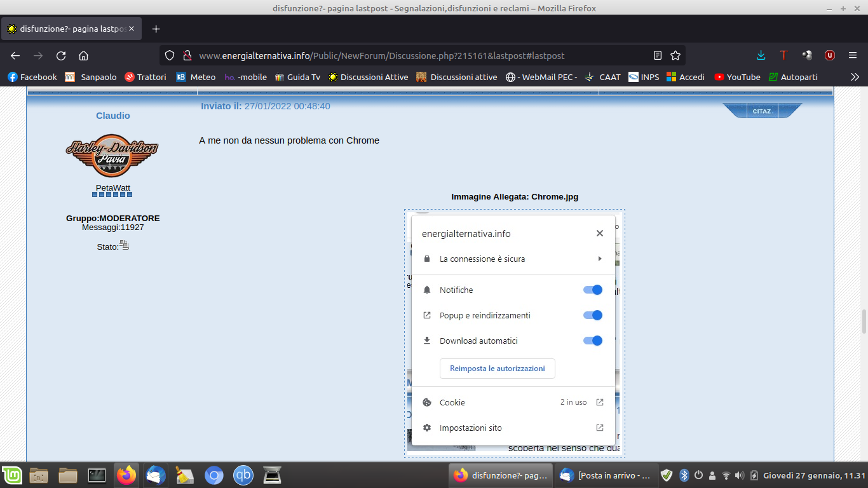Open the YouTube bookmark
This screenshot has height=488, width=868.
click(x=737, y=77)
